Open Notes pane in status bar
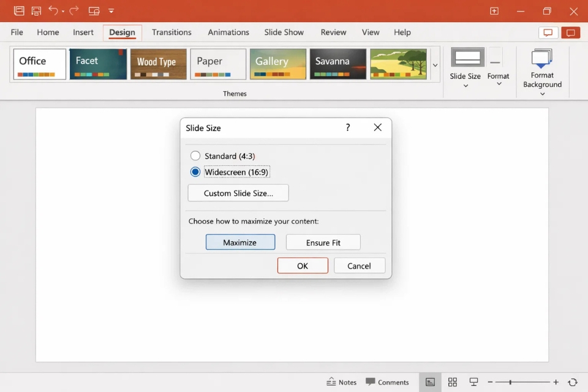The width and height of the screenshot is (588, 392). (x=342, y=382)
